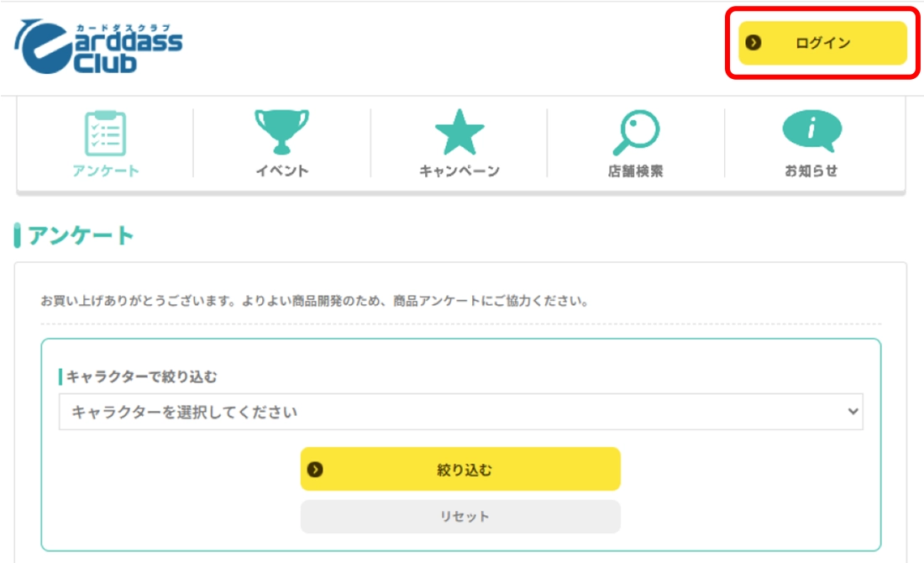The height and width of the screenshot is (563, 924).
Task: Expand the character select chevron arrow
Action: (853, 412)
